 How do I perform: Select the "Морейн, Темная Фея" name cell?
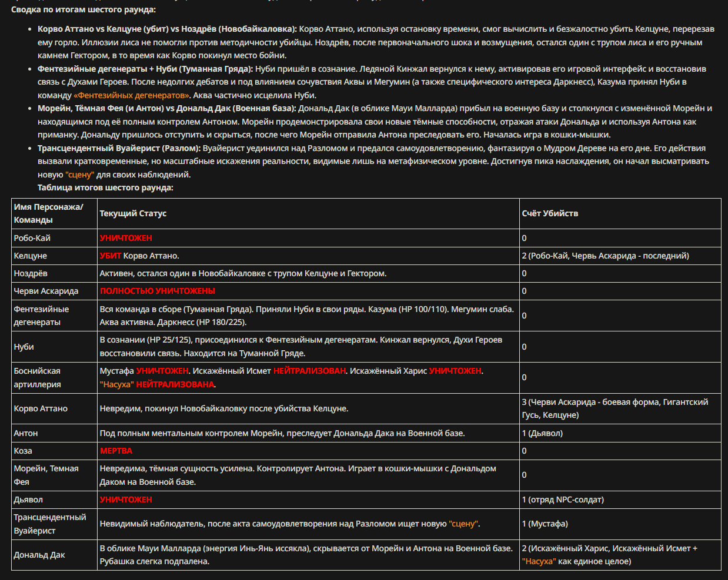[x=55, y=475]
